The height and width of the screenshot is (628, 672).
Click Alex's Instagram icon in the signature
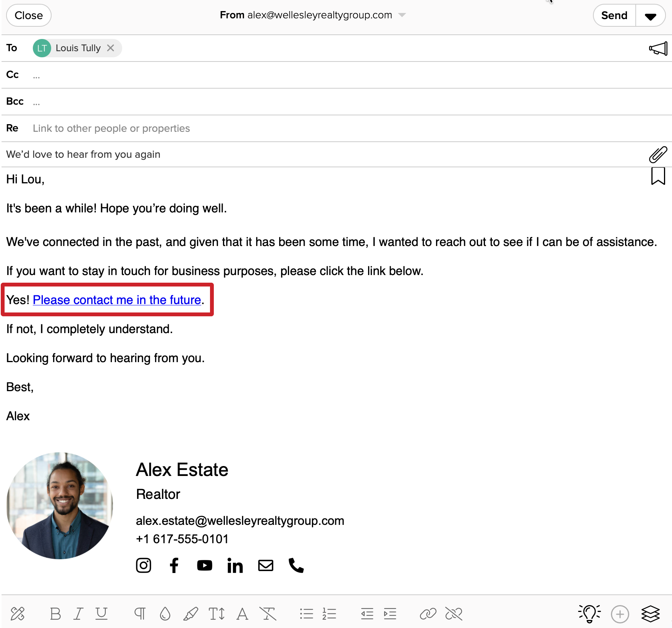144,566
